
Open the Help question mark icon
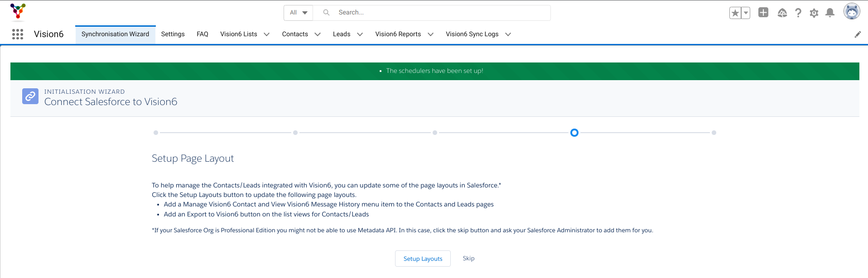point(798,13)
